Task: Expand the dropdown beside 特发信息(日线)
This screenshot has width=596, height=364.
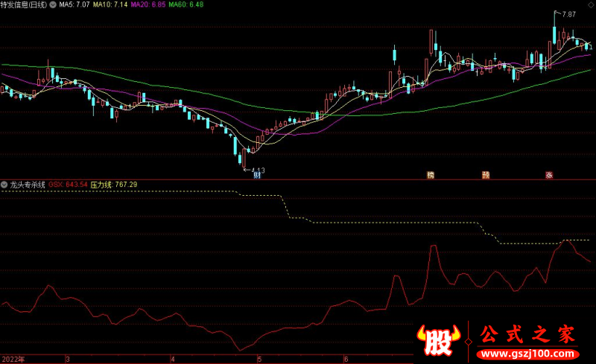Action: (52, 4)
